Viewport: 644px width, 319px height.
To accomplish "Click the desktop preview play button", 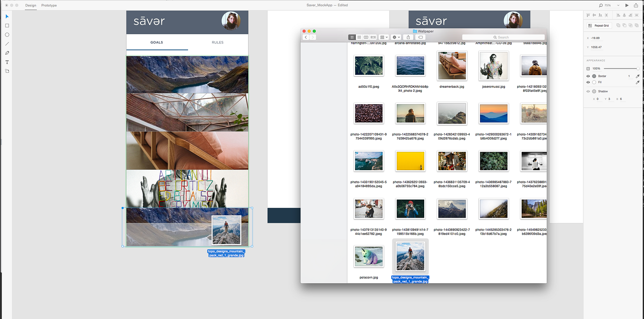I will click(x=627, y=5).
